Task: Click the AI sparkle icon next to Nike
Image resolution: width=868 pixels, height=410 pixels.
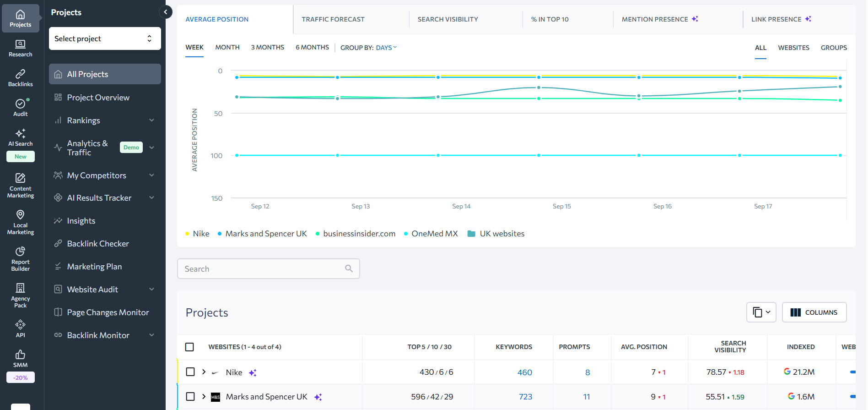Action: (253, 373)
